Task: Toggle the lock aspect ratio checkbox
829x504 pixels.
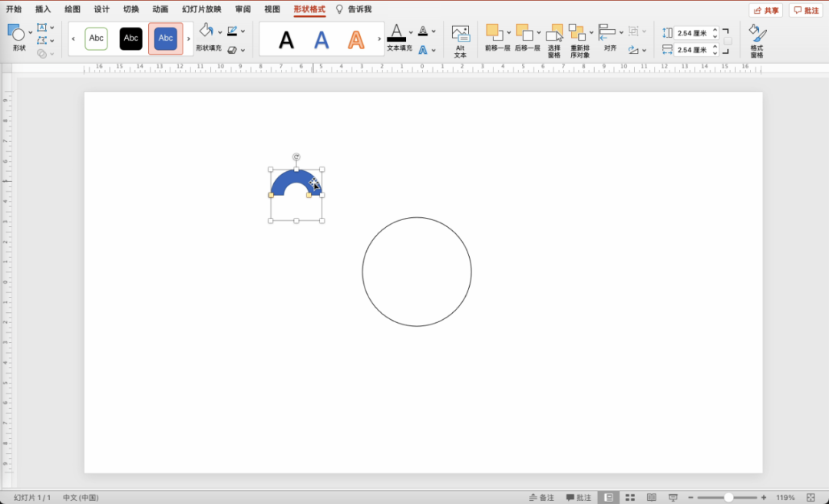Action: pyautogui.click(x=728, y=41)
